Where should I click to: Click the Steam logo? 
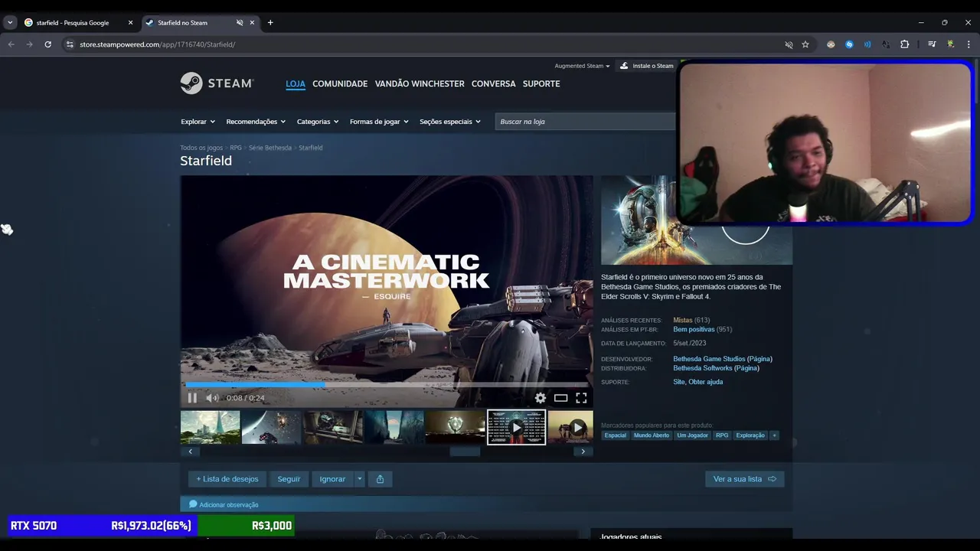pos(217,83)
